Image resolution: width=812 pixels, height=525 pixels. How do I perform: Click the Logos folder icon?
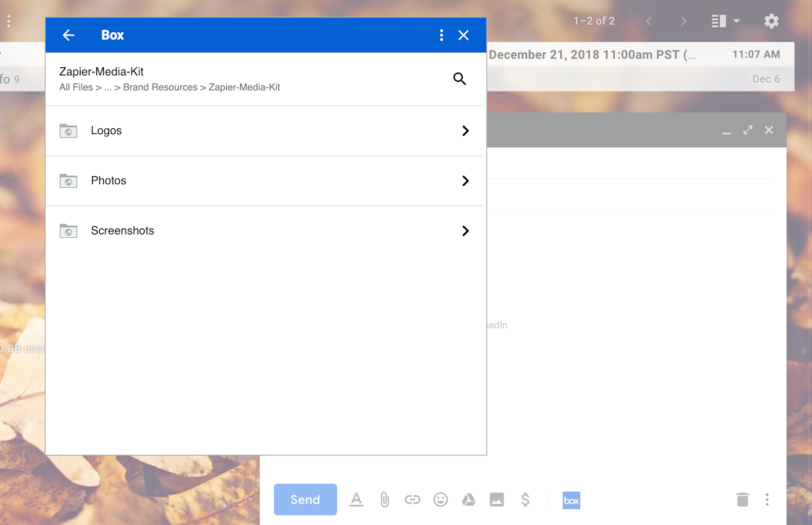pyautogui.click(x=68, y=131)
